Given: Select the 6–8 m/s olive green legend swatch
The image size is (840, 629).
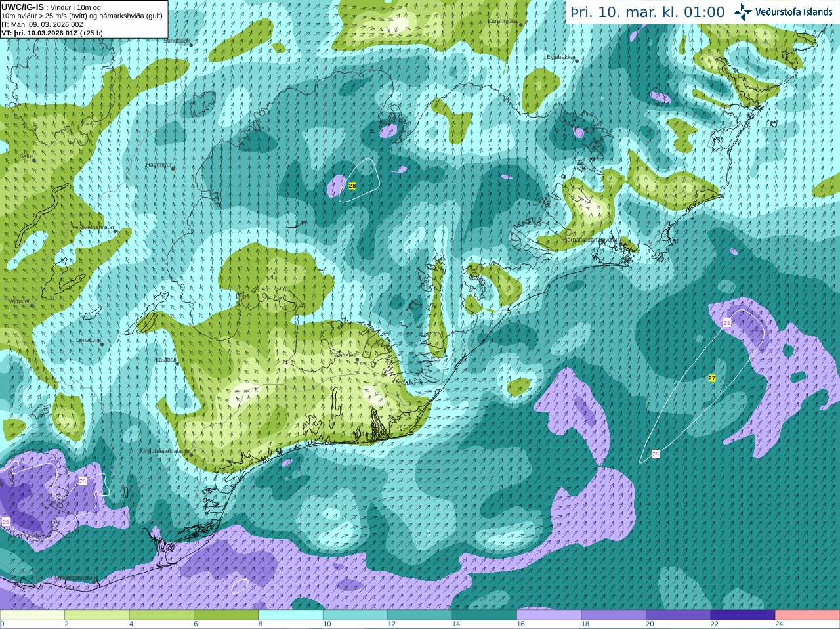Looking at the screenshot, I should tap(226, 615).
